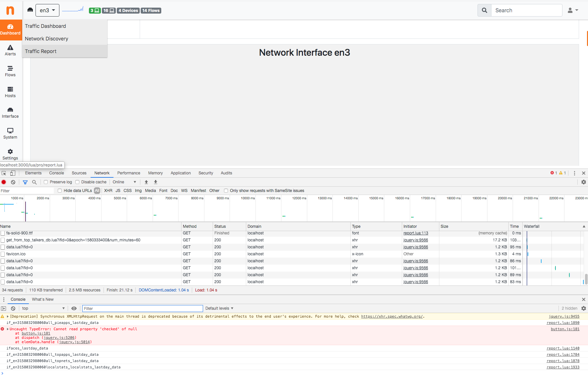This screenshot has width=588, height=375.
Task: Open DevTools network settings gear
Action: (583, 182)
